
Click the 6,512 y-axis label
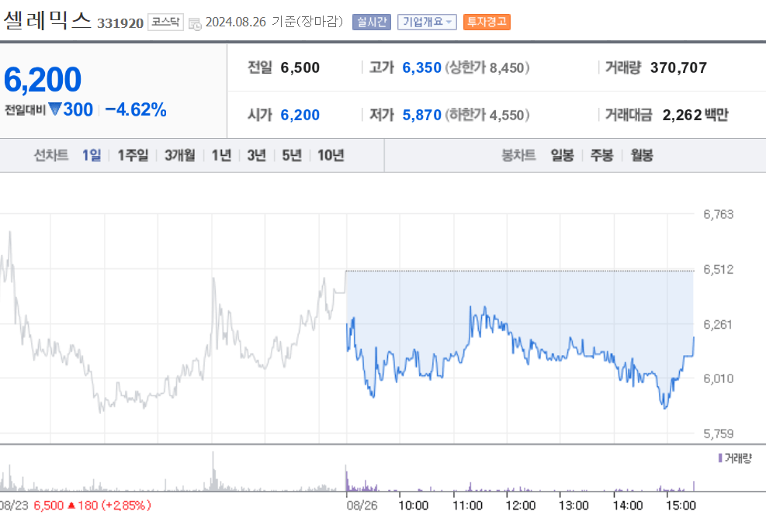(x=718, y=269)
